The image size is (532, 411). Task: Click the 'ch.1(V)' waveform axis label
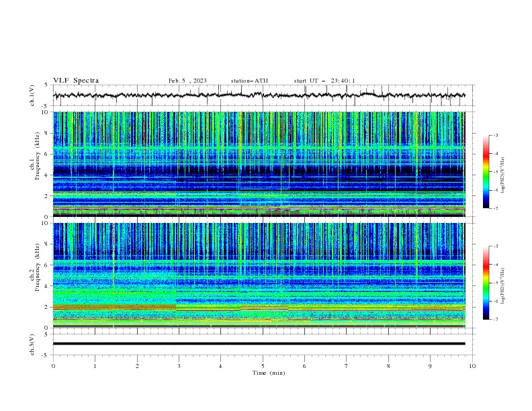pyautogui.click(x=32, y=95)
